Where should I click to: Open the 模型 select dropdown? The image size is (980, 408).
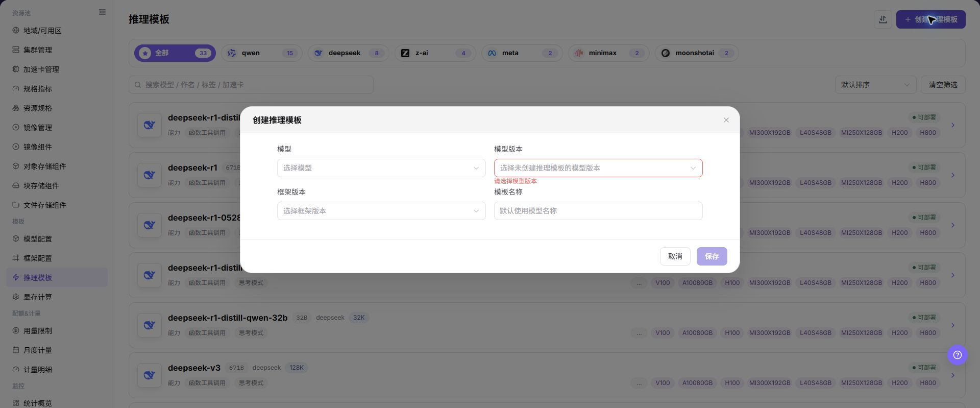pos(381,168)
